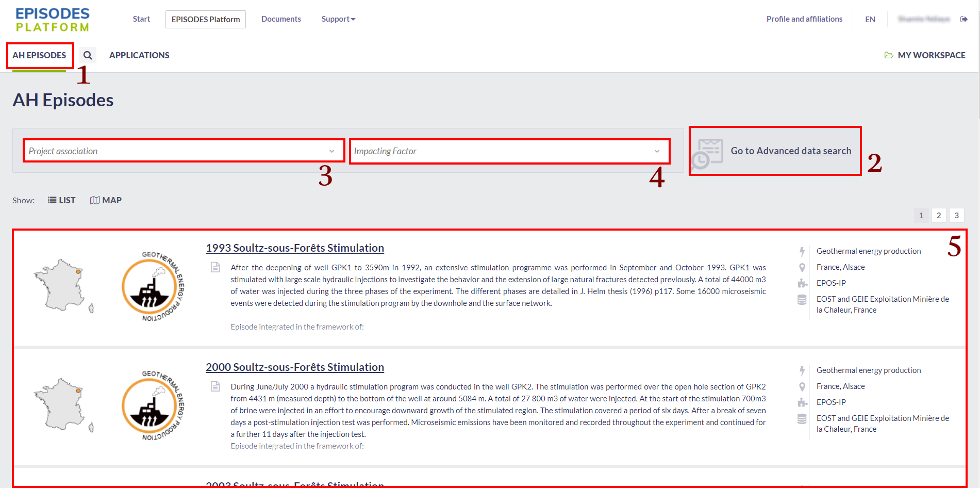The image size is (980, 488).
Task: Go to results page 2
Action: tap(939, 216)
